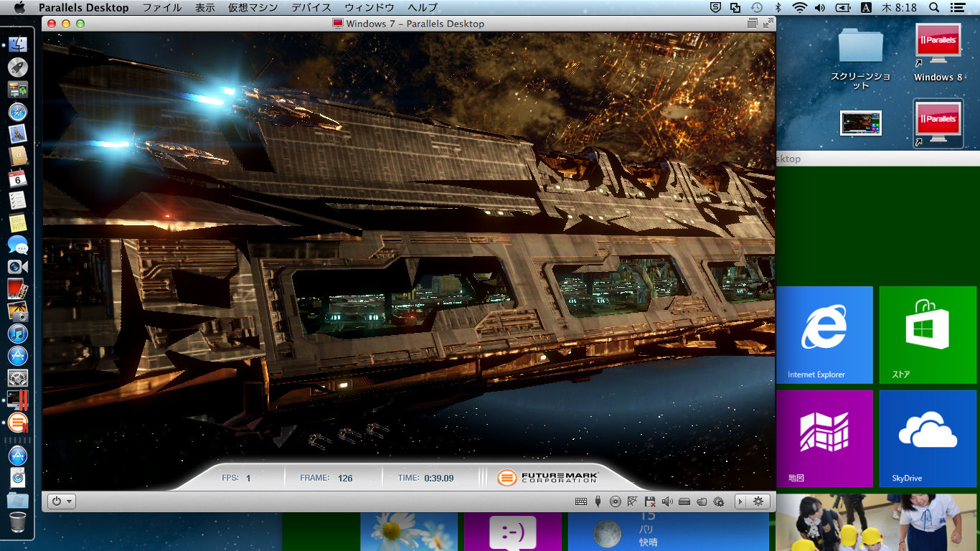Toggle Parallels fullscreen mode arrows icon
Image resolution: width=980 pixels, height=551 pixels.
click(768, 23)
